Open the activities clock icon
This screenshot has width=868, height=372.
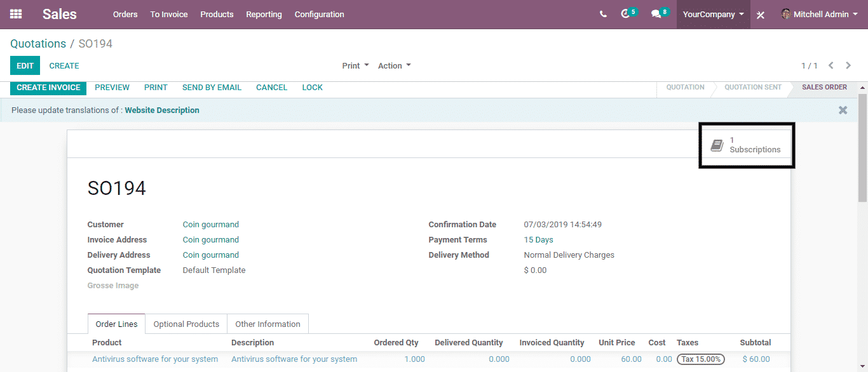click(626, 14)
